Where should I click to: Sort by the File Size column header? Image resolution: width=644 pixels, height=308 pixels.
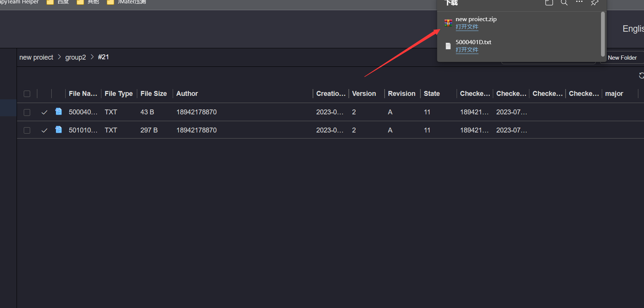tap(153, 94)
